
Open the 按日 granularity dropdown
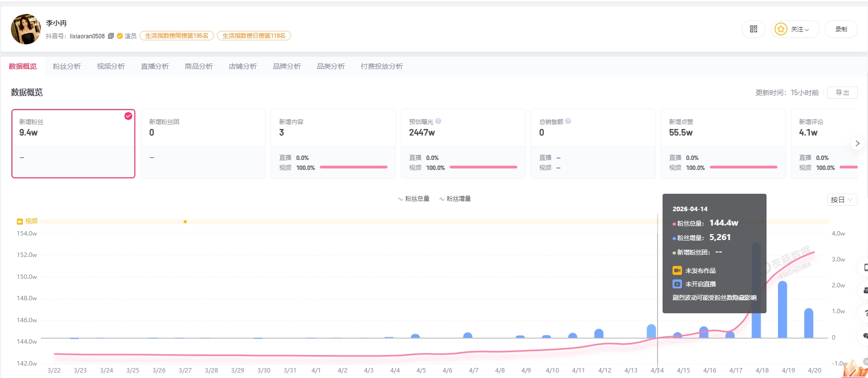click(x=842, y=200)
